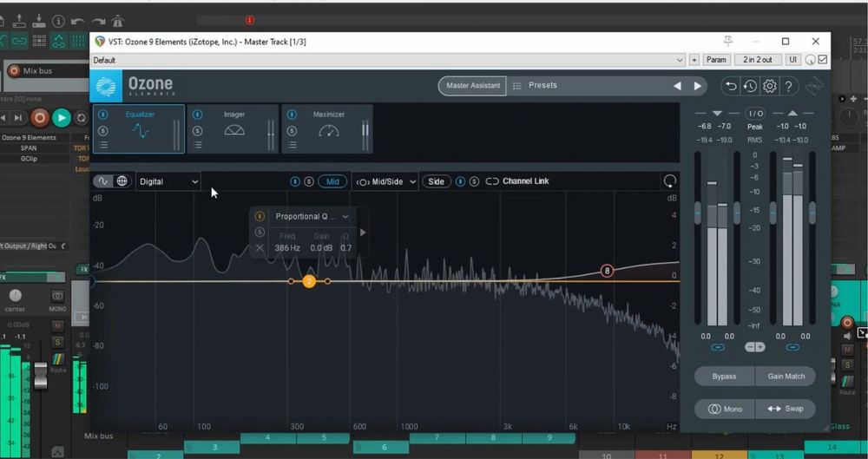
Task: Solo the Side channel
Action: 474,181
